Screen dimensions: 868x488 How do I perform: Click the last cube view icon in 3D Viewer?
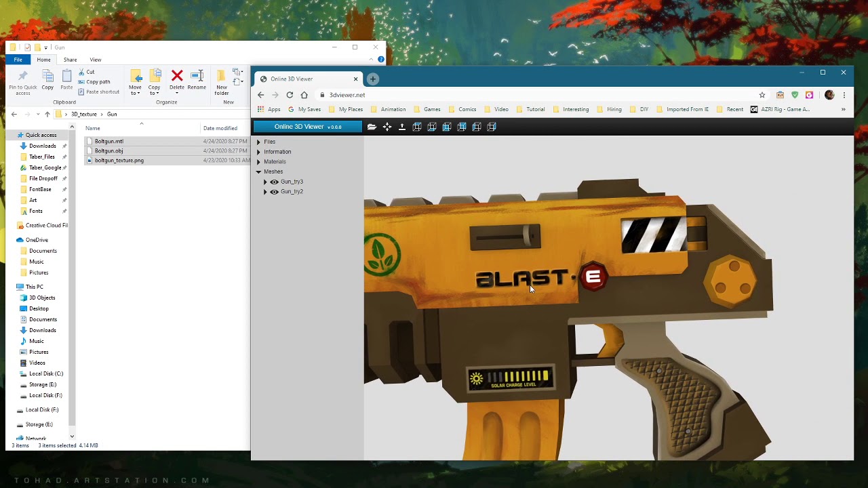492,127
